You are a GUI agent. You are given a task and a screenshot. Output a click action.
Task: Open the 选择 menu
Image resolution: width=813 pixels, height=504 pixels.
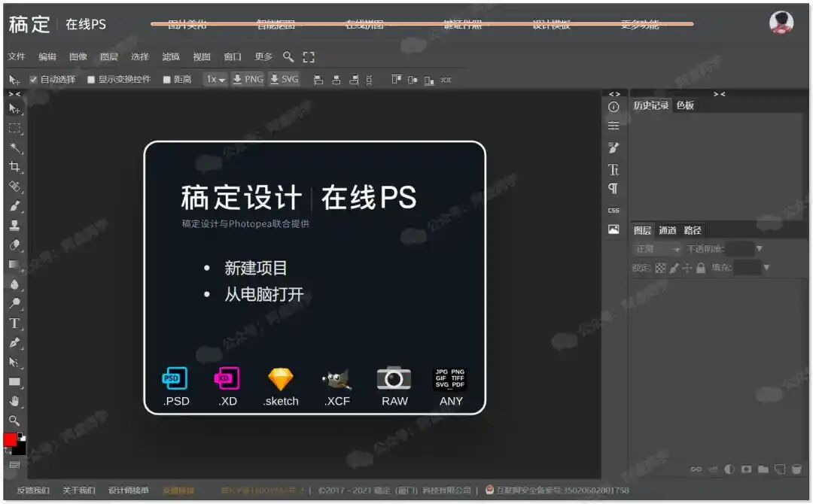(139, 56)
